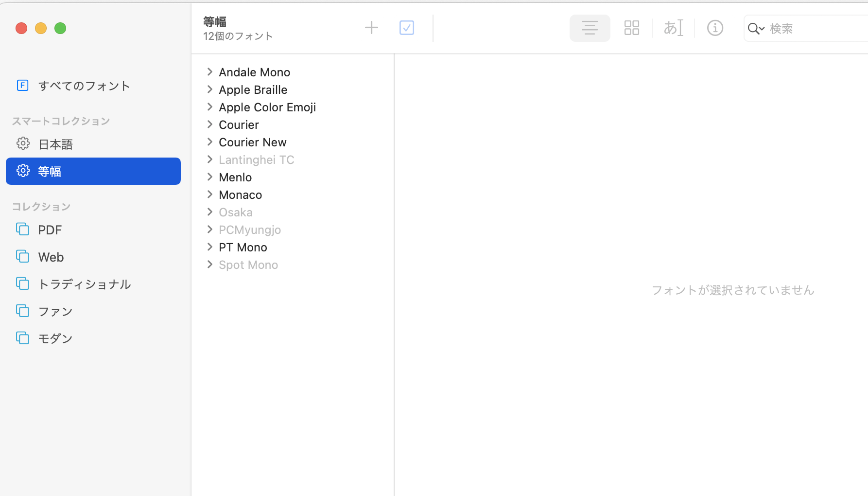This screenshot has height=496, width=868.
Task: Click the add font plus icon
Action: 371,28
